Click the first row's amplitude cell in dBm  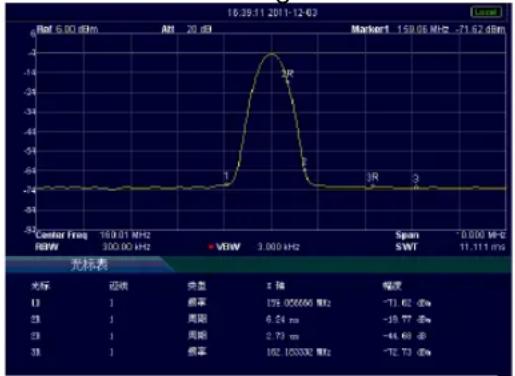[407, 303]
